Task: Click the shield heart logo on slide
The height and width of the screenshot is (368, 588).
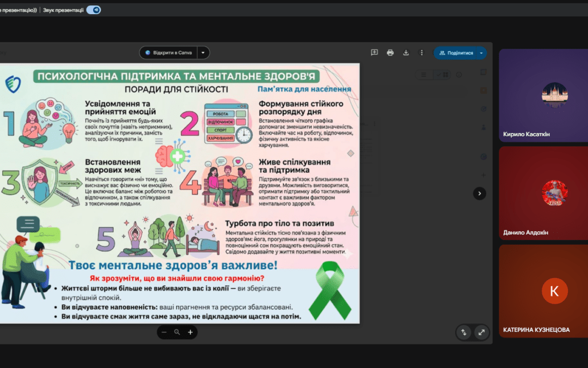Action: [x=13, y=84]
